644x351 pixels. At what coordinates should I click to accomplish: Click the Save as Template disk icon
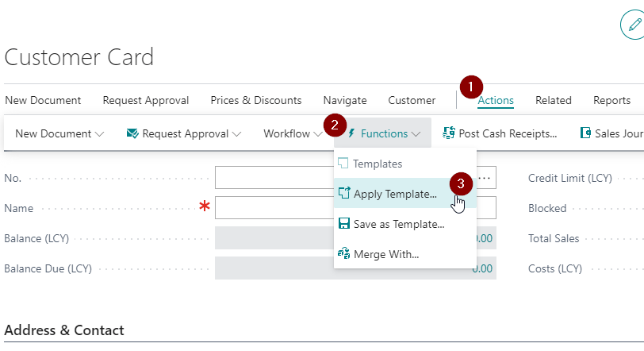(343, 224)
